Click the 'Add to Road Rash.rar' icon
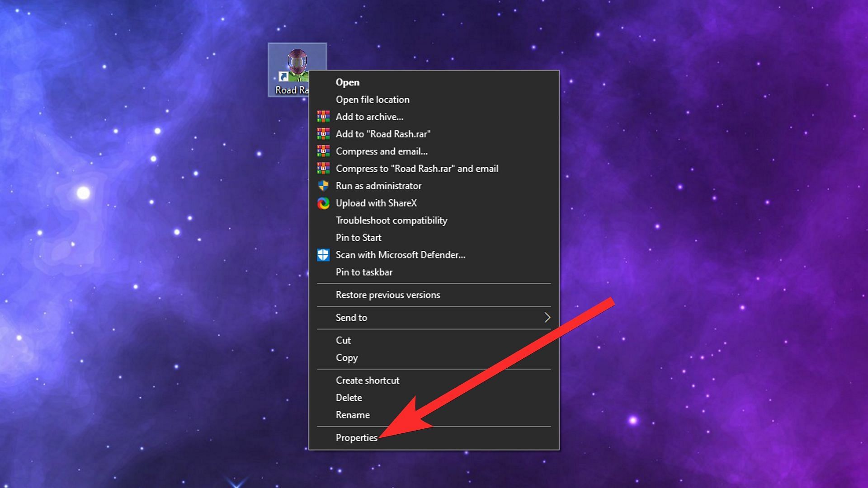Screen dimensions: 868x488 pos(324,133)
